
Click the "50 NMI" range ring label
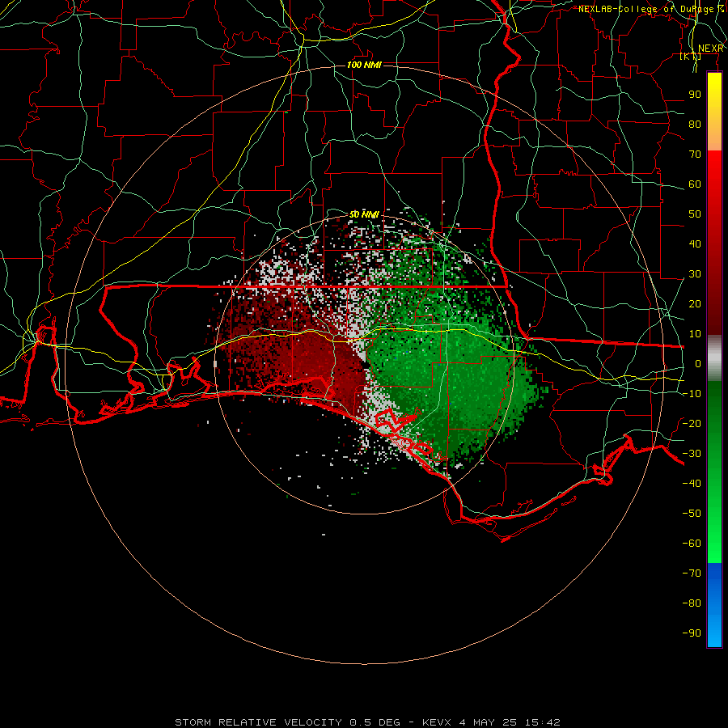point(364,214)
